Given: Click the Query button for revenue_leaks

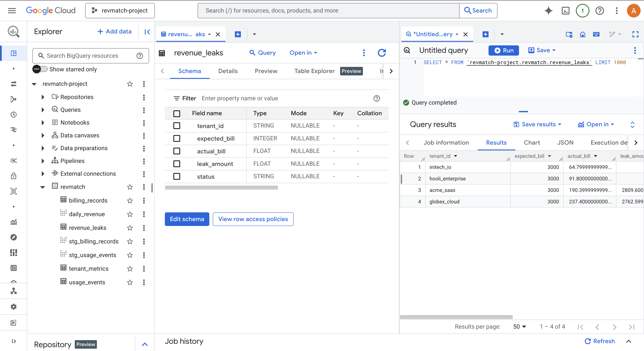Looking at the screenshot, I should [x=263, y=53].
